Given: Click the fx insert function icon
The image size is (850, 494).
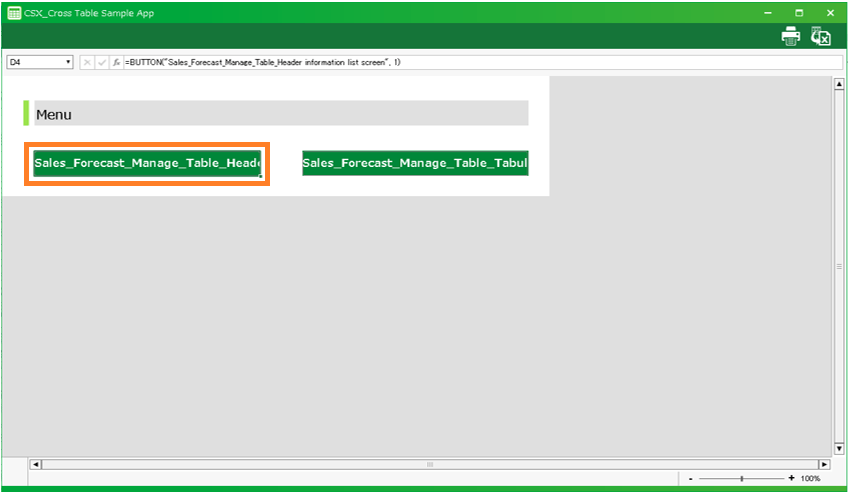Looking at the screenshot, I should [116, 62].
